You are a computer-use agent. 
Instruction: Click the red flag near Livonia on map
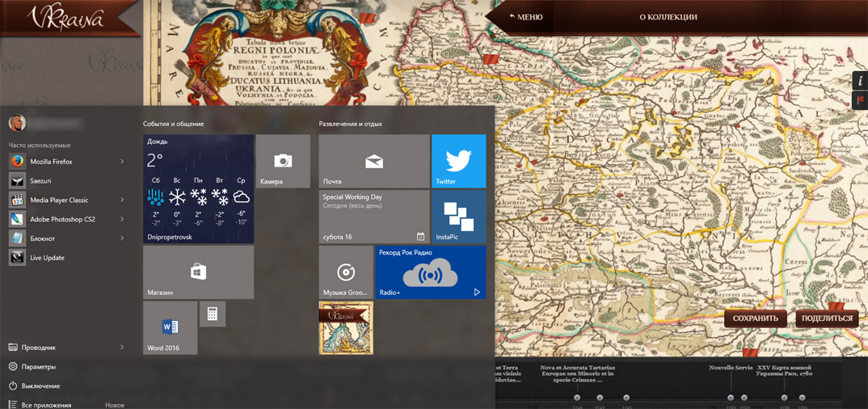point(490,59)
